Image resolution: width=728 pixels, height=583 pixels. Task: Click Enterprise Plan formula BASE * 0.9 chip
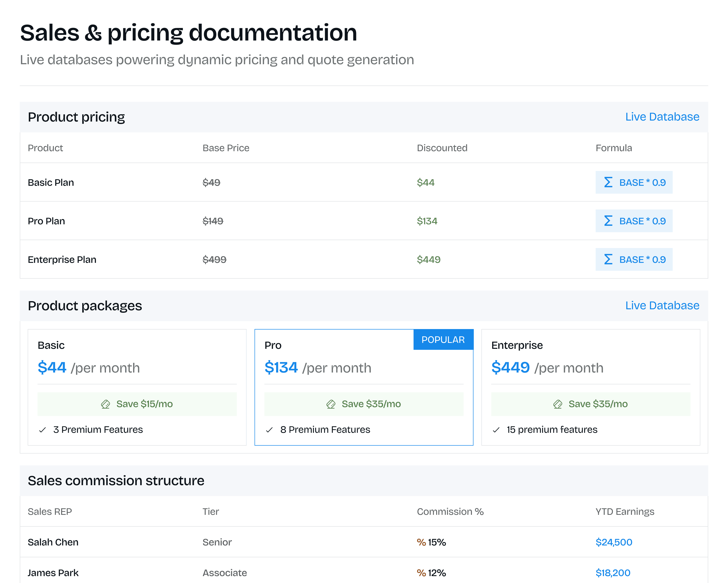tap(634, 259)
